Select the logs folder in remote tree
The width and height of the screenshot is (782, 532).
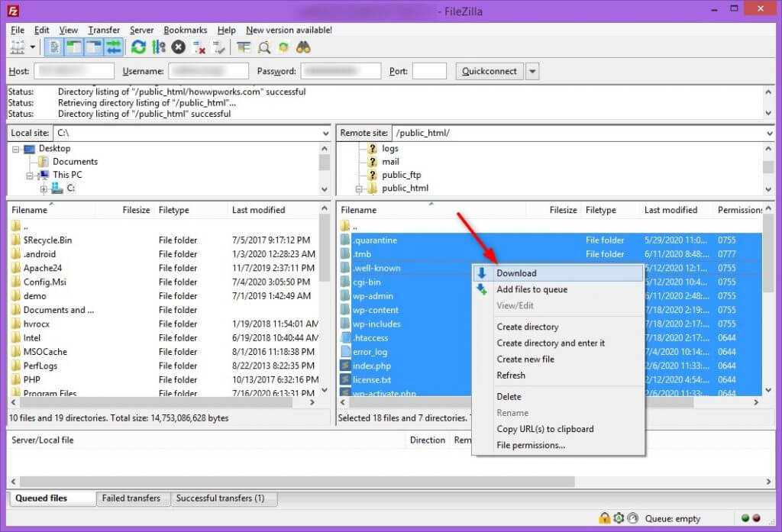click(x=390, y=149)
